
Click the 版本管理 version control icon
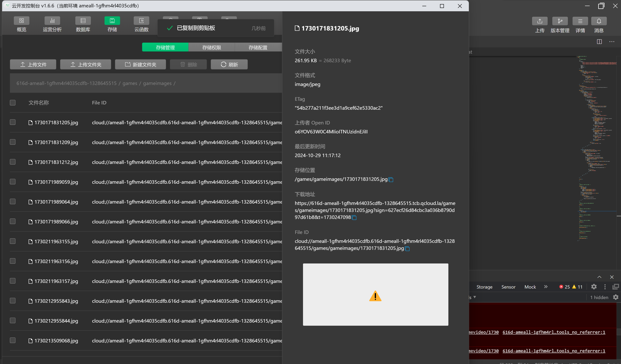click(560, 21)
